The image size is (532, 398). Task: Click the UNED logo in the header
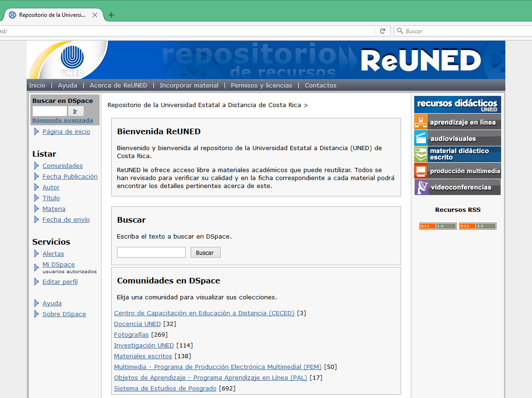[x=72, y=59]
